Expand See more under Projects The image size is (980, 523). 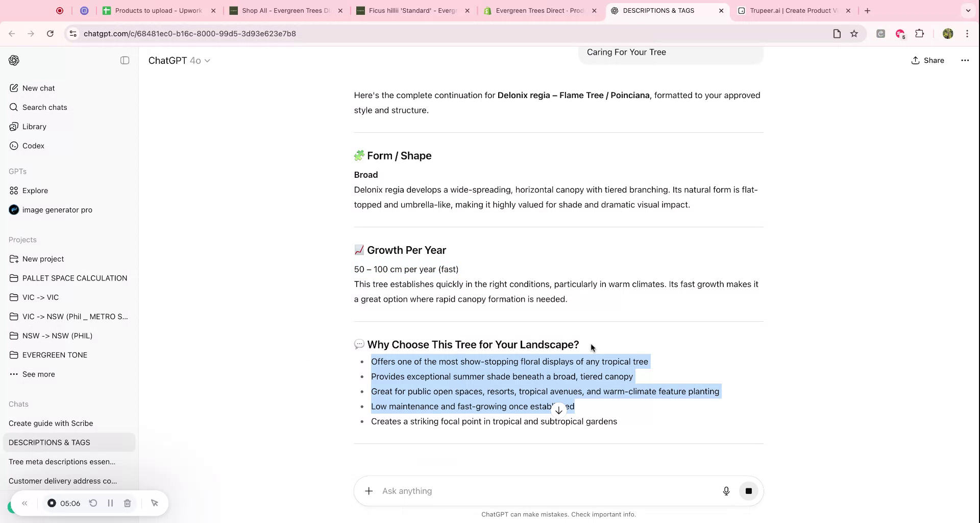tap(39, 374)
